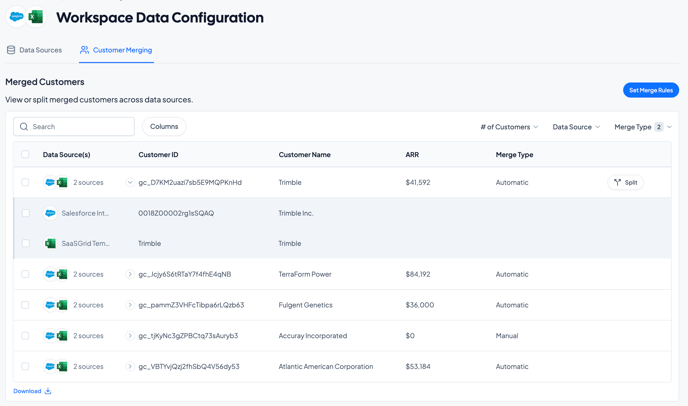Collapse the expanded Trimble customer row
688x406 pixels.
point(130,183)
